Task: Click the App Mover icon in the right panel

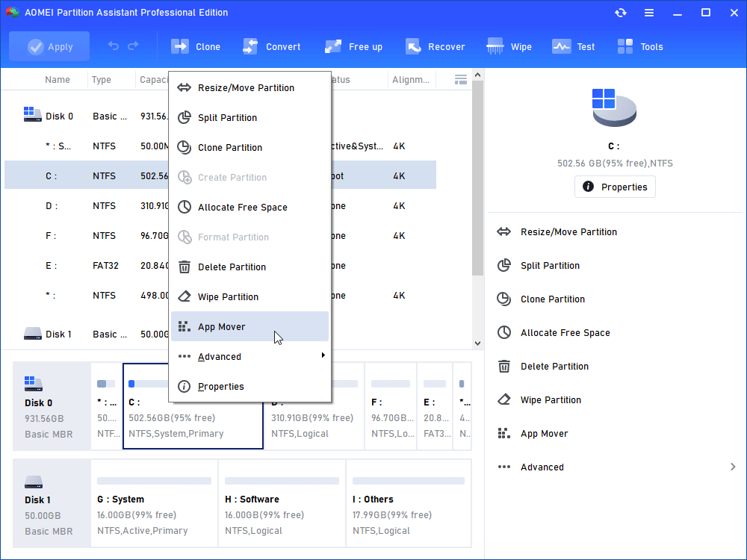Action: [504, 433]
